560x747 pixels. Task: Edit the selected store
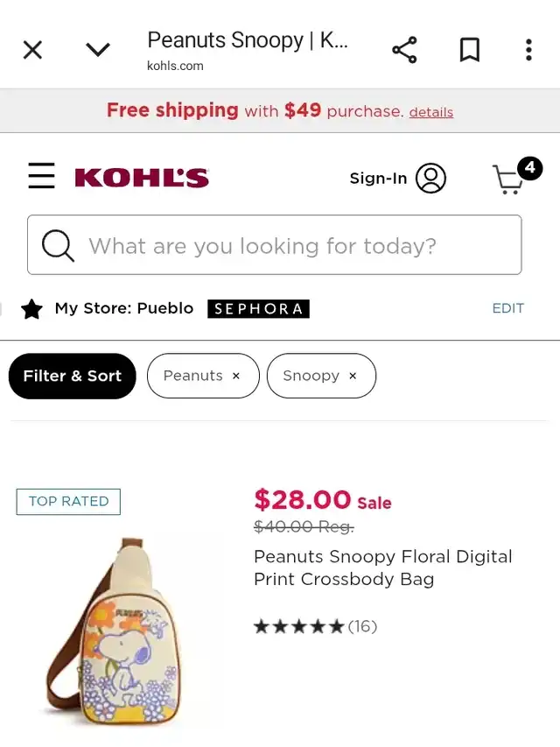click(x=507, y=308)
